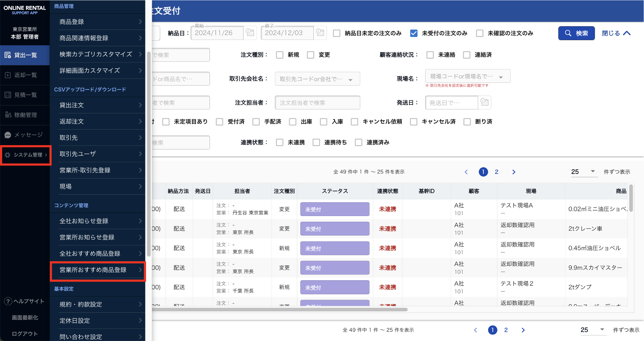The image size is (644, 341).
Task: Open calendar icon for 納品日 start date
Action: coord(250,33)
